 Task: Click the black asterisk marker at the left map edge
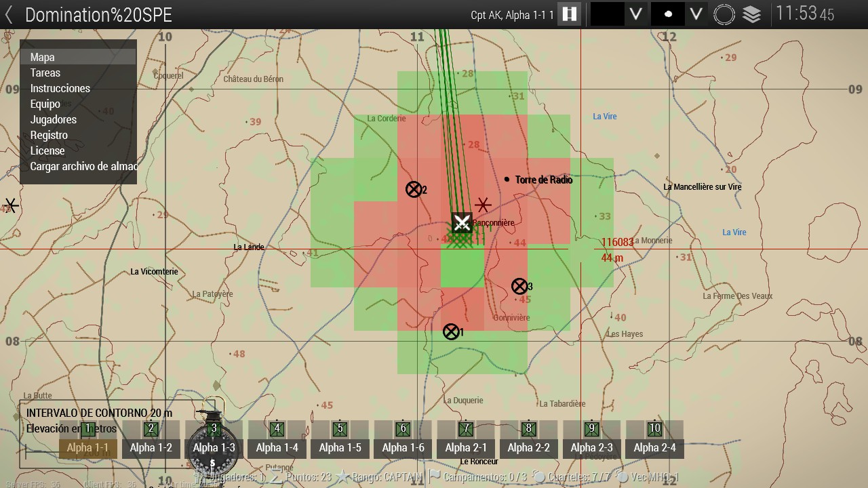coord(11,205)
